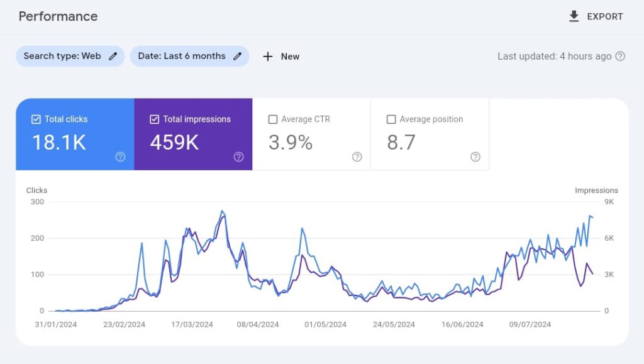Enable the Average CTR checkbox
This screenshot has width=644, height=364.
[x=273, y=119]
